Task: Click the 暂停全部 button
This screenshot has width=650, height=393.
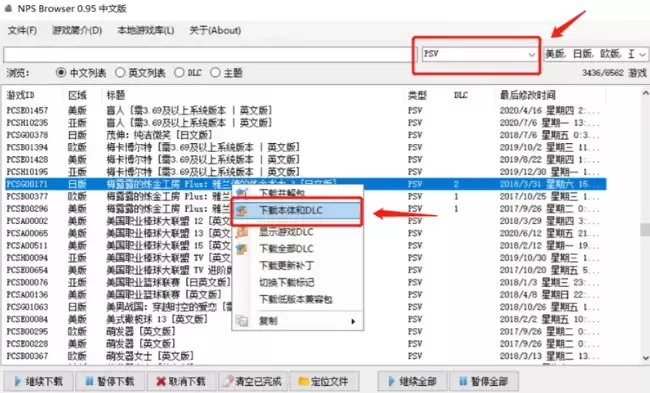Action: click(x=484, y=381)
